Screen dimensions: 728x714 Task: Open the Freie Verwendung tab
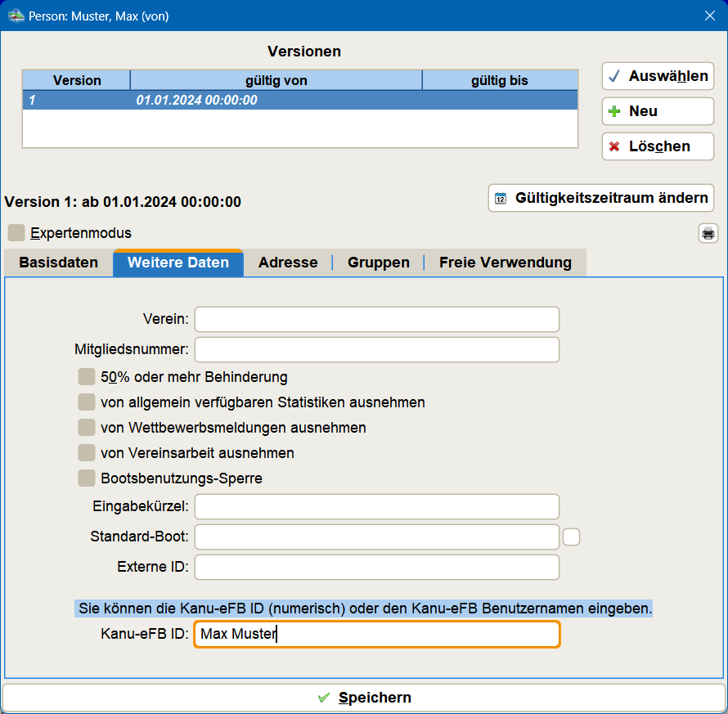pos(505,263)
